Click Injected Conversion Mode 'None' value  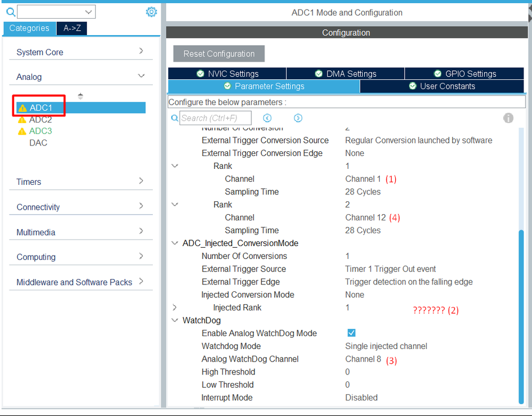click(x=355, y=295)
